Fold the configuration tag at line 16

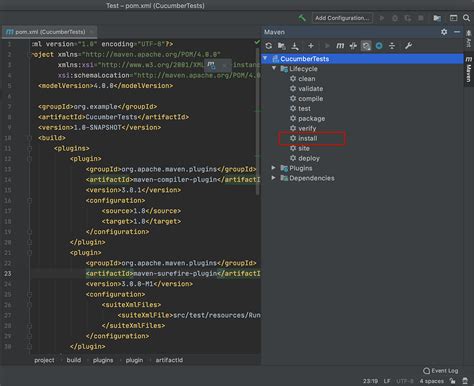[29, 200]
